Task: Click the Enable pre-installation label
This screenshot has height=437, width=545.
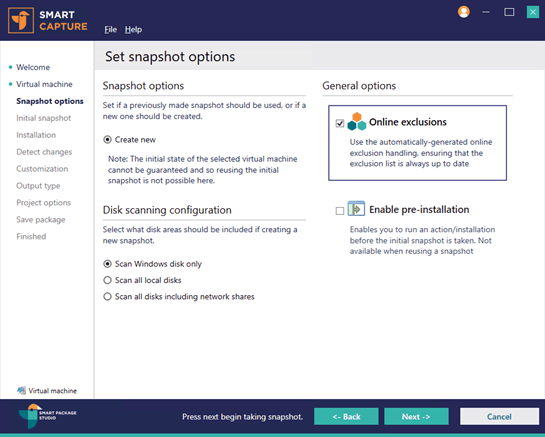Action: [419, 210]
